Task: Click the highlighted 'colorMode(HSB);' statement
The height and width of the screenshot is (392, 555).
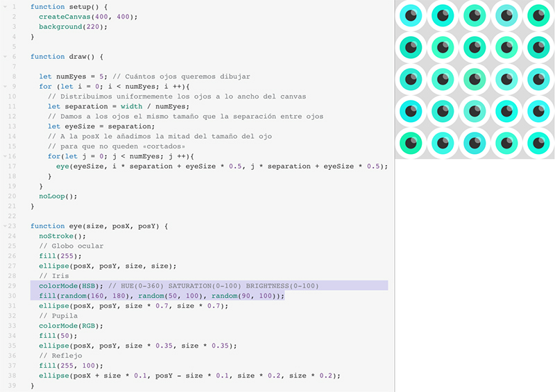Action: click(71, 286)
